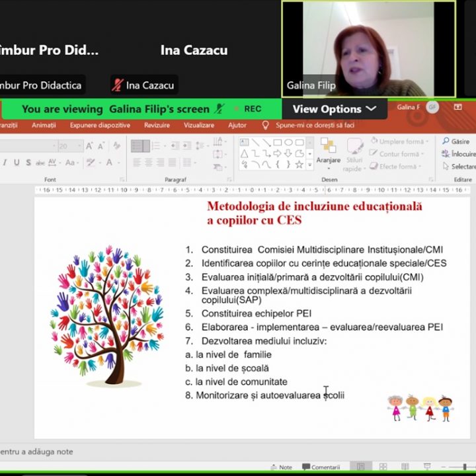The width and height of the screenshot is (476, 476).
Task: Toggle underline text formatting
Action: (17, 163)
